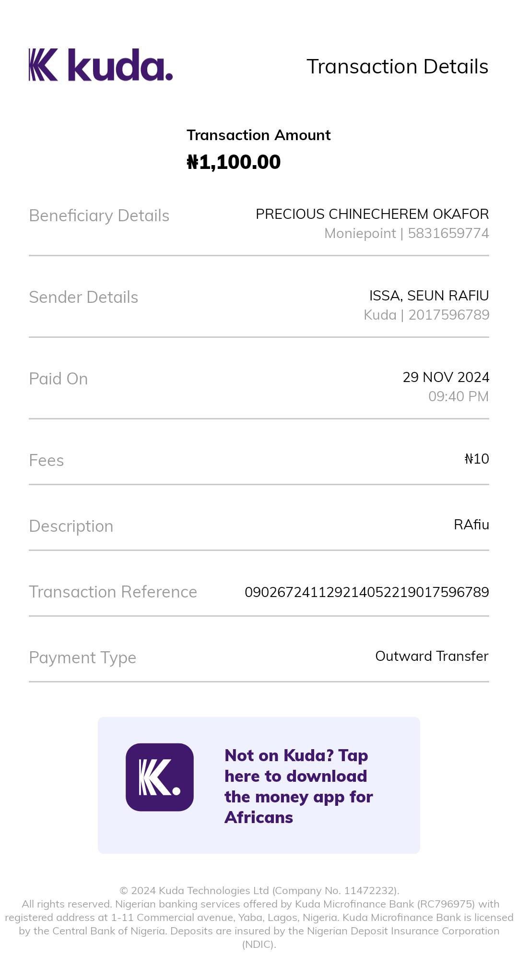Click beneficiary name PRECIOUS CHINECHEREM OKAFOR
The image size is (518, 980).
372,214
